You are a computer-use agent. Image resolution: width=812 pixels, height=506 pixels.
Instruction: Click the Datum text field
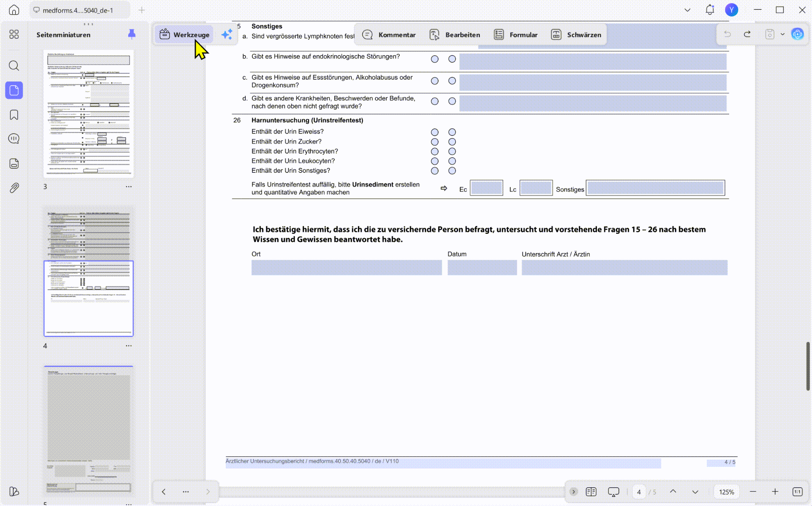point(482,268)
